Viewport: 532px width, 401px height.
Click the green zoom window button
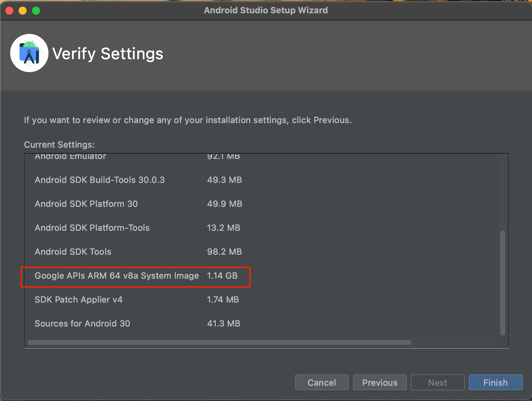coord(36,11)
